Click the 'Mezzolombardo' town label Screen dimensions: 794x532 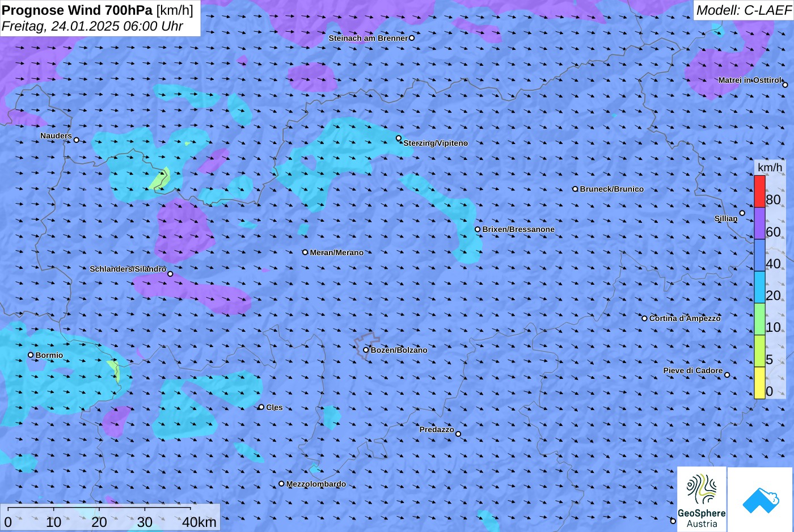[316, 484]
